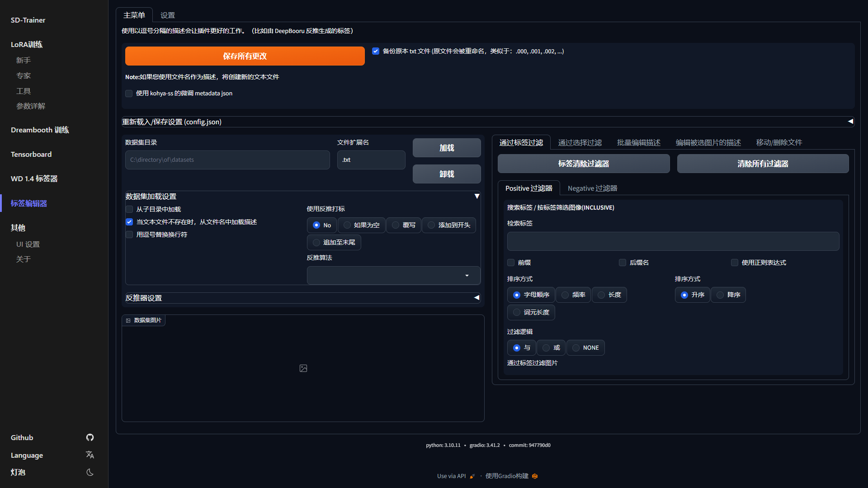Click the 数据集目录 path input field
The height and width of the screenshot is (488, 868).
227,160
